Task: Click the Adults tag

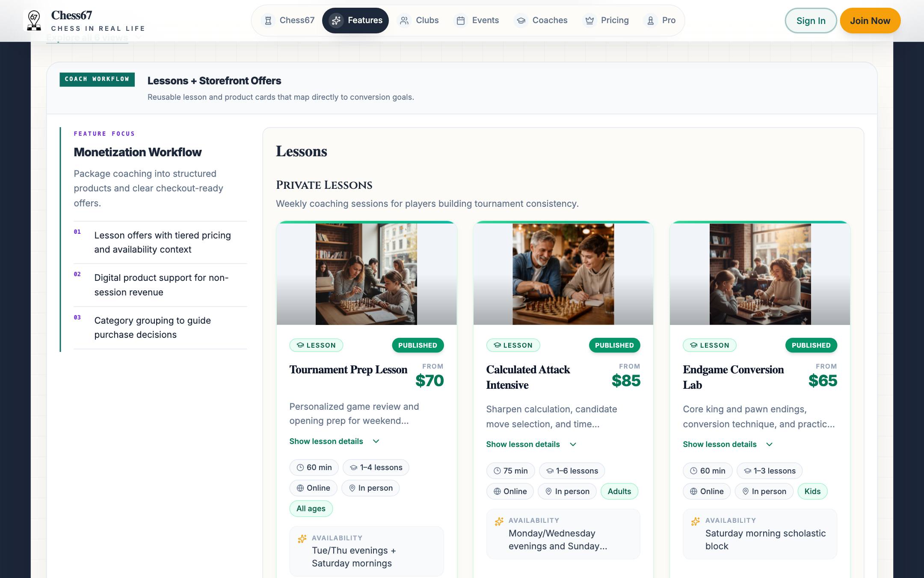Action: pyautogui.click(x=619, y=492)
